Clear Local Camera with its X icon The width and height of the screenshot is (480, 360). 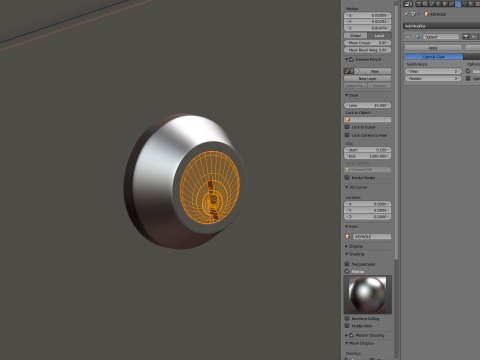point(388,169)
